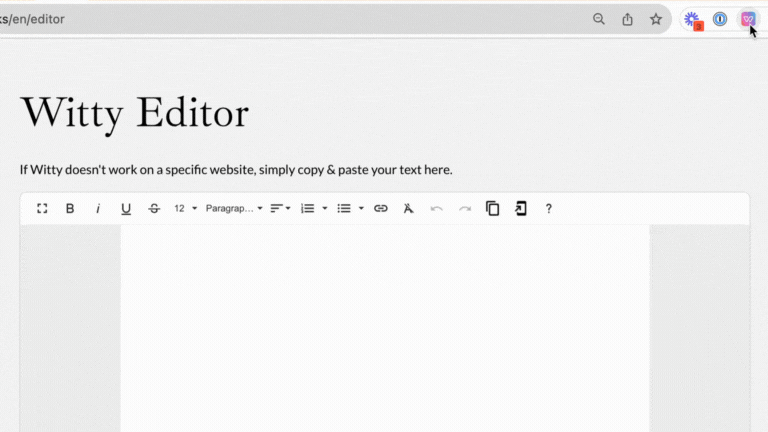Click the paste/import document icon

520,208
